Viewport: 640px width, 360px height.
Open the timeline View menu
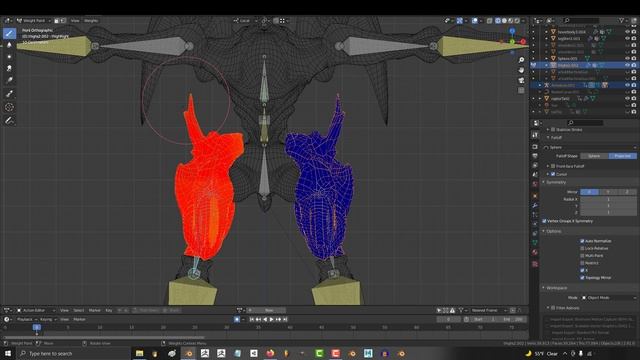pyautogui.click(x=64, y=319)
